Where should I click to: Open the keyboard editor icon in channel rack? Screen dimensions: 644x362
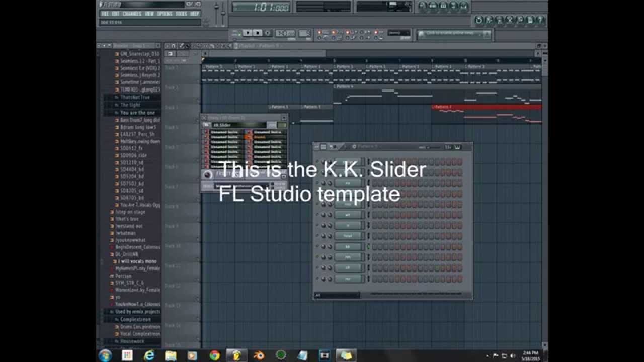tap(457, 147)
